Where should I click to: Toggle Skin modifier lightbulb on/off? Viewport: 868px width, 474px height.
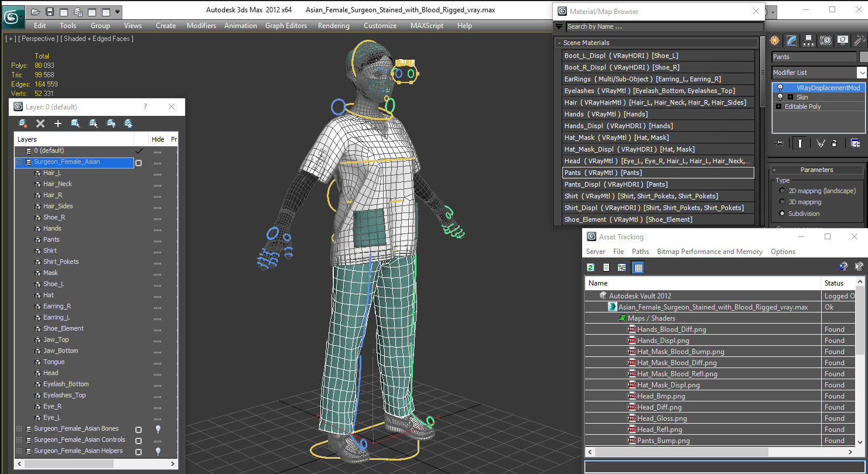tap(780, 97)
